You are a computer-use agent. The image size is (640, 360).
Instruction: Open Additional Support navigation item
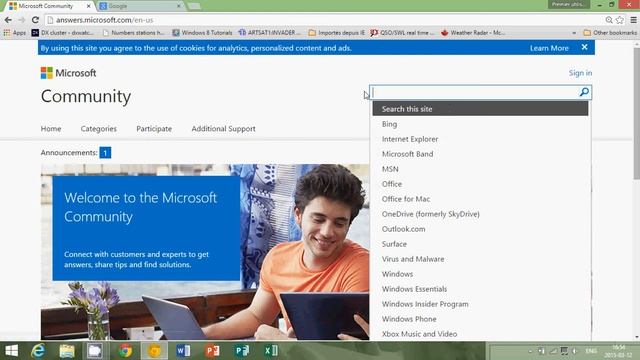pyautogui.click(x=223, y=129)
